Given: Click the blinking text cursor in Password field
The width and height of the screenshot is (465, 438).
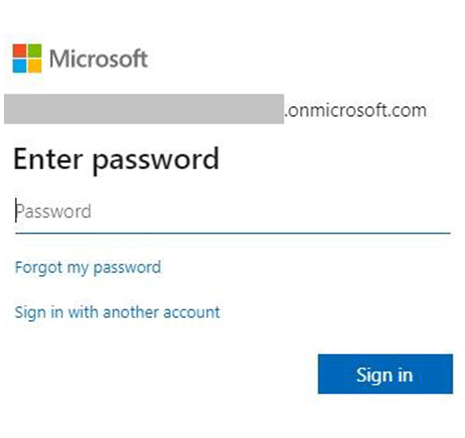Looking at the screenshot, I should coord(16,210).
